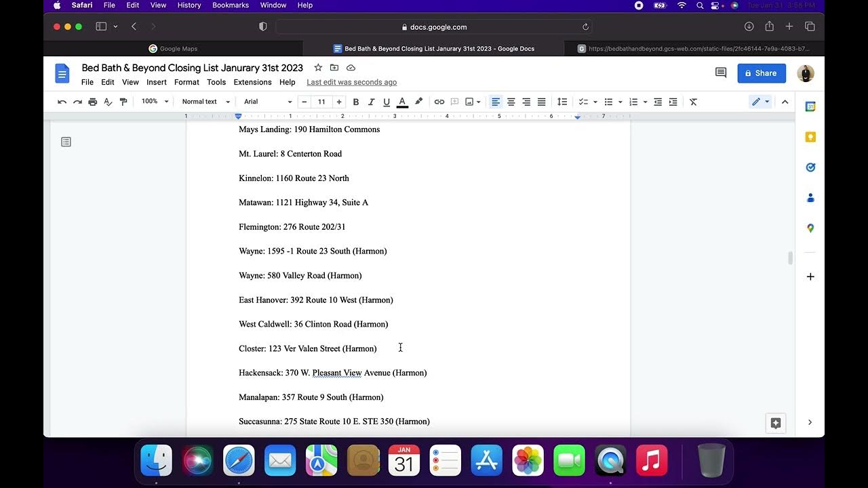
Task: Click the checklist icon
Action: pos(583,102)
